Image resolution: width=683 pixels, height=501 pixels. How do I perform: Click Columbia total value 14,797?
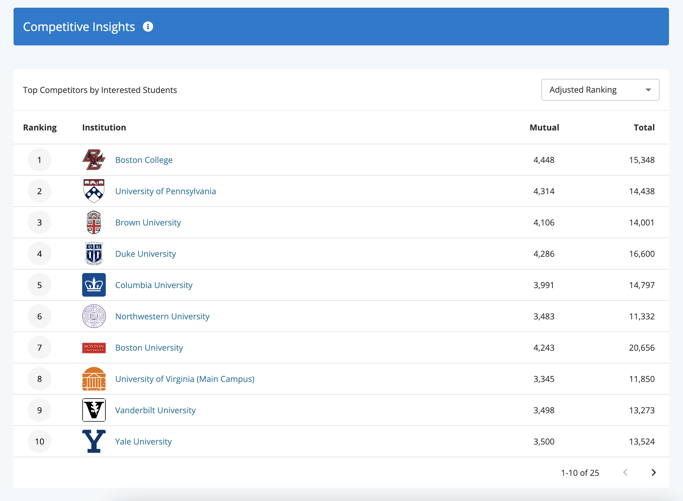tap(642, 285)
